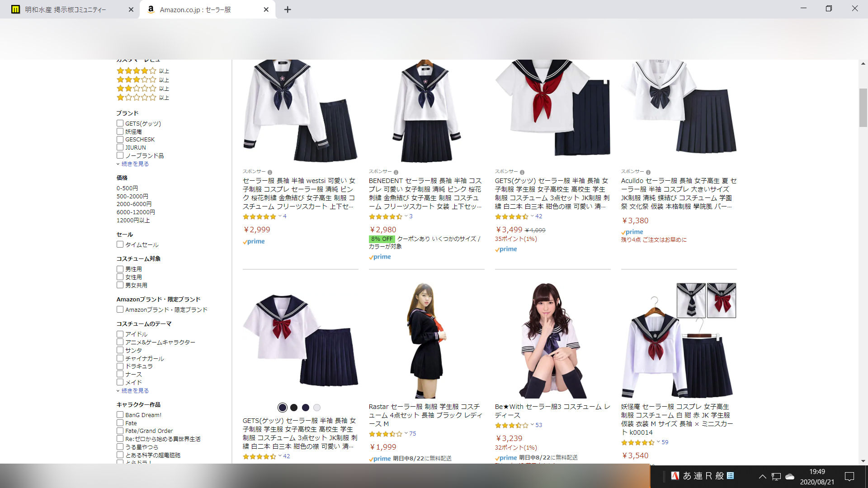Click the page vertical scrollbar thumb
The width and height of the screenshot is (868, 488).
tap(863, 108)
